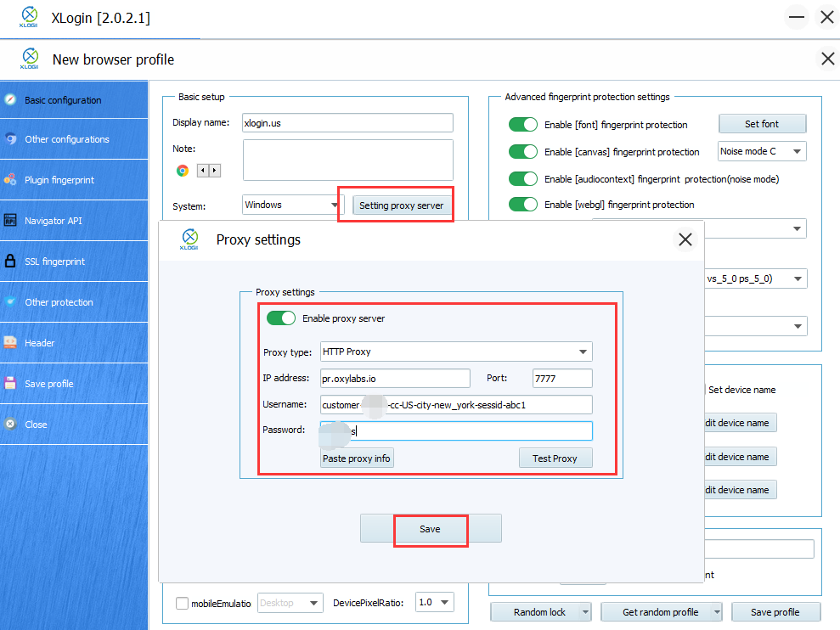The height and width of the screenshot is (630, 840).
Task: Open the Proxy type dropdown
Action: [x=456, y=352]
